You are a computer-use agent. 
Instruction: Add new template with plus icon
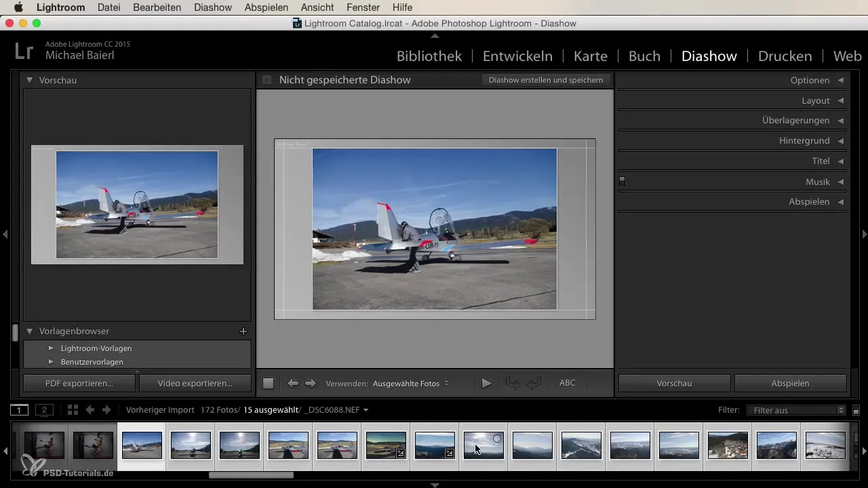tap(243, 331)
